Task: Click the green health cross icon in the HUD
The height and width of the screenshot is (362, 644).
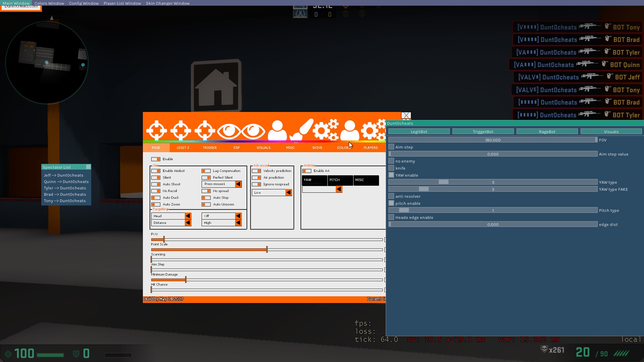Action: coord(8,354)
